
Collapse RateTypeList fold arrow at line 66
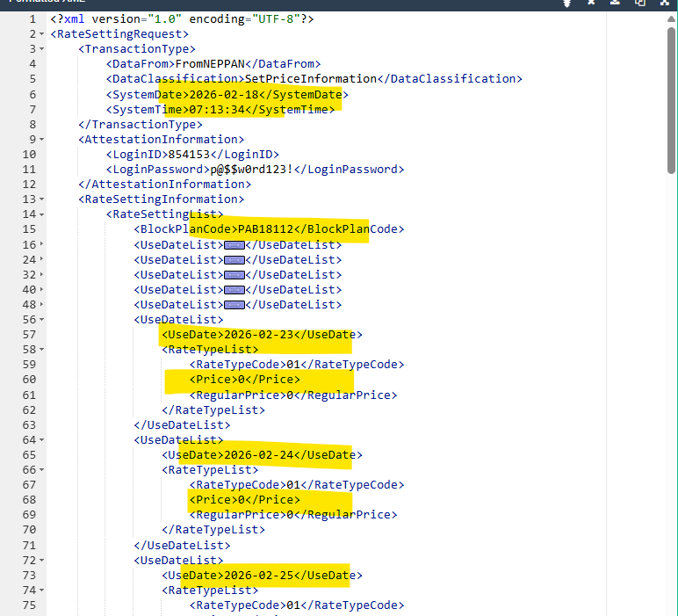click(x=41, y=470)
